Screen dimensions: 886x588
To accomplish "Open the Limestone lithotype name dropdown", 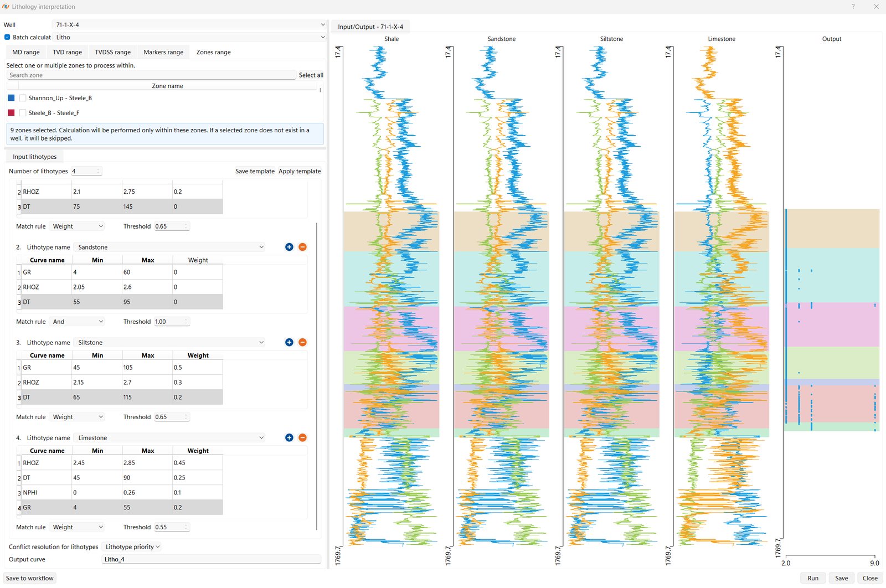I will [170, 437].
